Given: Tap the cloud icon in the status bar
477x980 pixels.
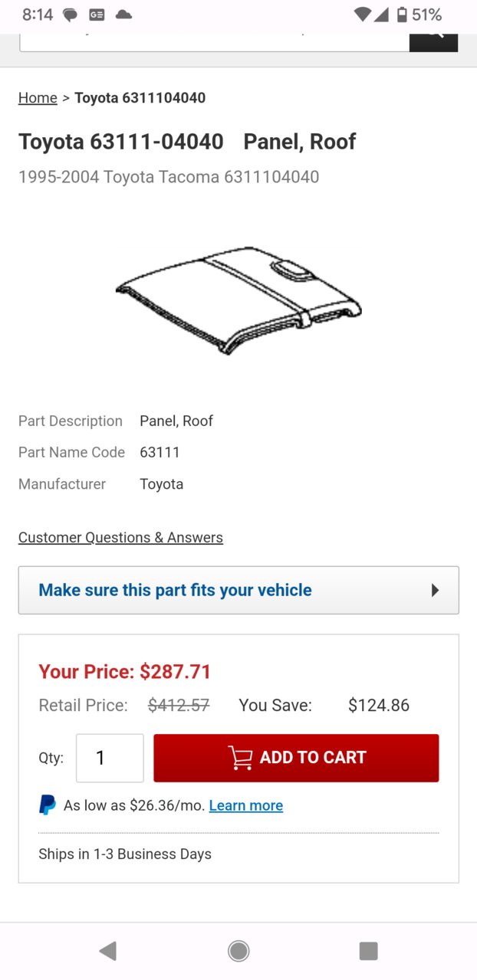Looking at the screenshot, I should 123,15.
